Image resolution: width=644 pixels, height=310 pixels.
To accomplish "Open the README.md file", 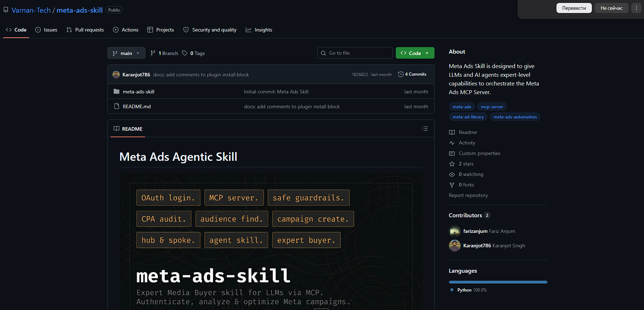I will 137,106.
